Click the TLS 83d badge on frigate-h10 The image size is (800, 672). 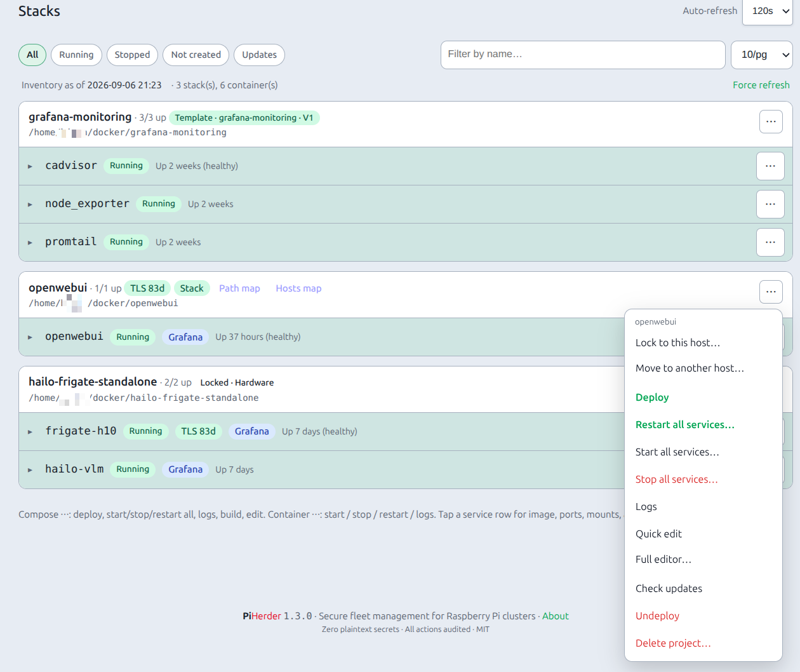(x=199, y=431)
